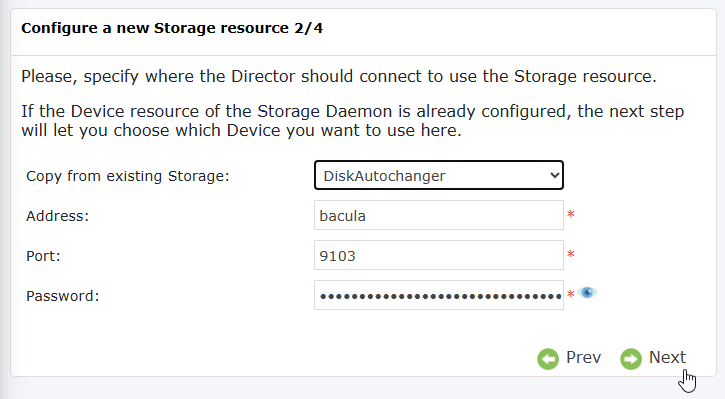
Task: Click the Address: label
Action: point(57,216)
